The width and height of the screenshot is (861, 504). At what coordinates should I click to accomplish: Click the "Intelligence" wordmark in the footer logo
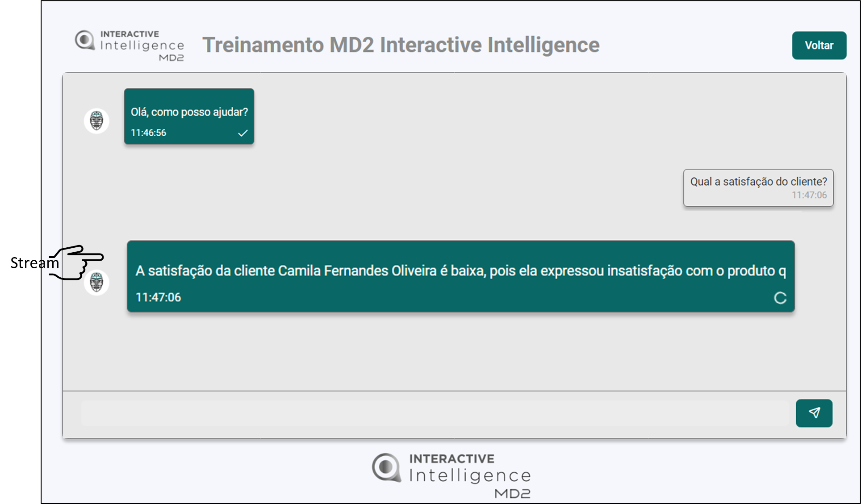470,476
